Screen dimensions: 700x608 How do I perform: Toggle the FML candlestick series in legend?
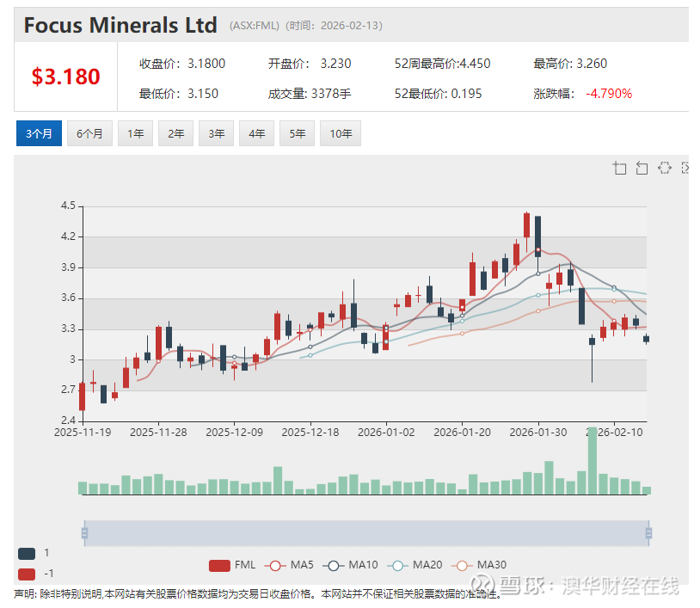tap(232, 565)
